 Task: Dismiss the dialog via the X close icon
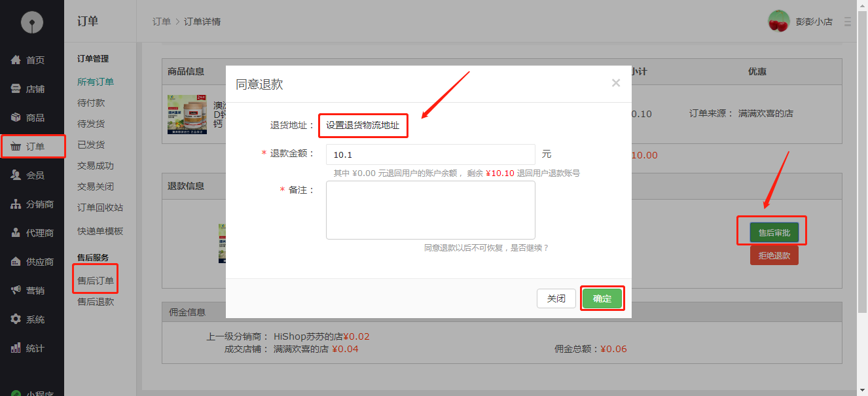tap(615, 82)
